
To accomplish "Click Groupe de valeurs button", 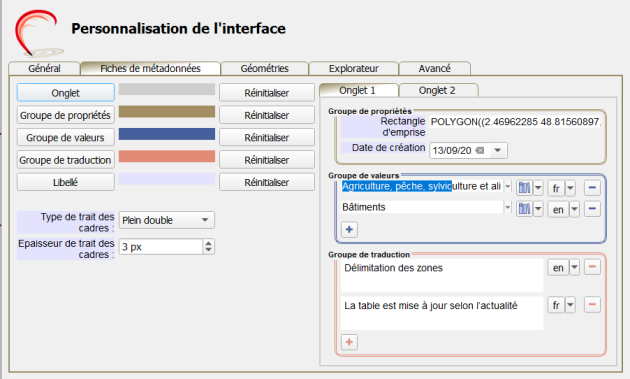I will point(65,137).
